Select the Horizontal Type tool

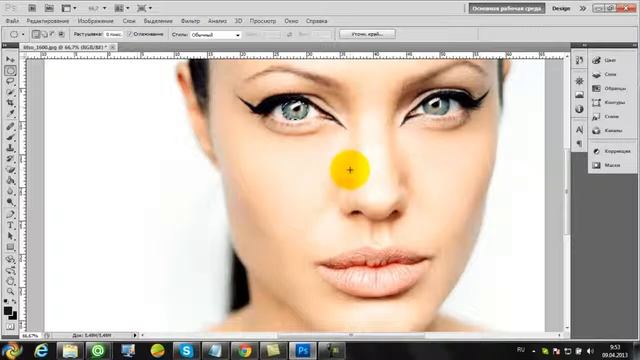pyautogui.click(x=10, y=225)
